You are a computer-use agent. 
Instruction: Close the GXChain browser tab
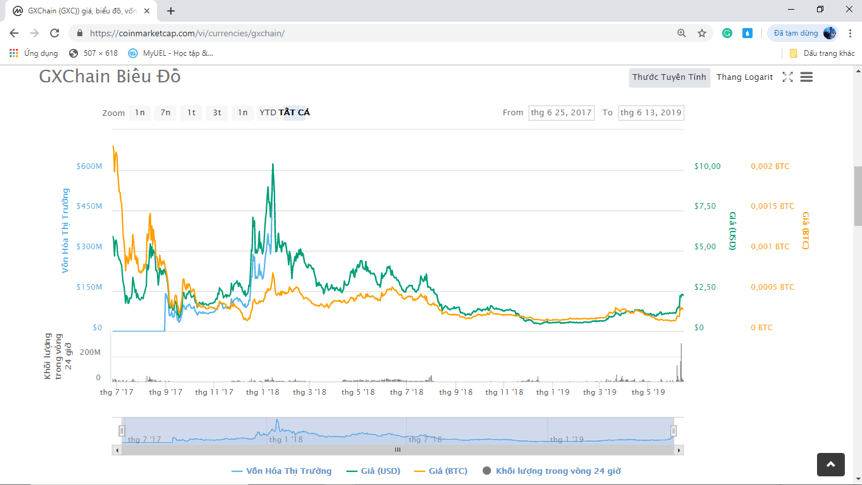[x=147, y=11]
